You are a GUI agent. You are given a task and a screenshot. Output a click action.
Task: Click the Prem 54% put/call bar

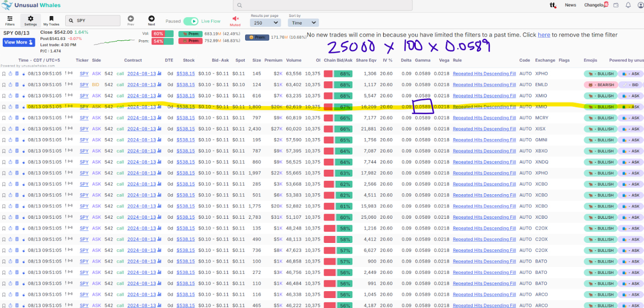tap(163, 41)
